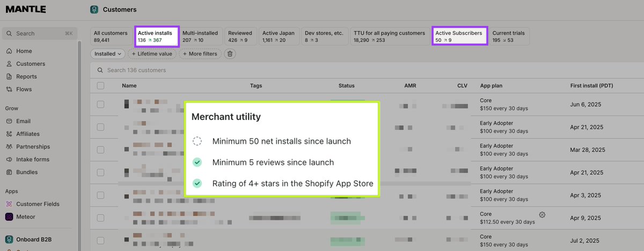Image resolution: width=644 pixels, height=251 pixels.
Task: Click the Bundles icon in the sidebar
Action: pos(9,172)
